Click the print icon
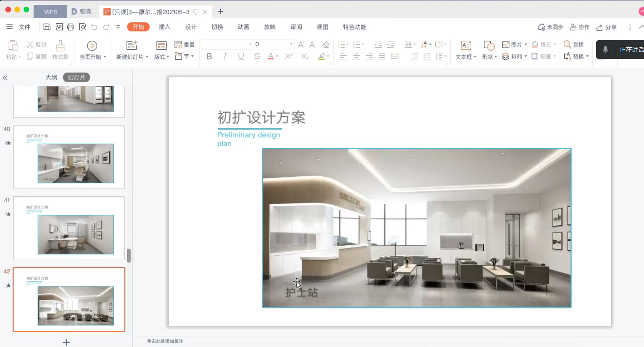Image resolution: width=644 pixels, height=347 pixels. (x=71, y=27)
